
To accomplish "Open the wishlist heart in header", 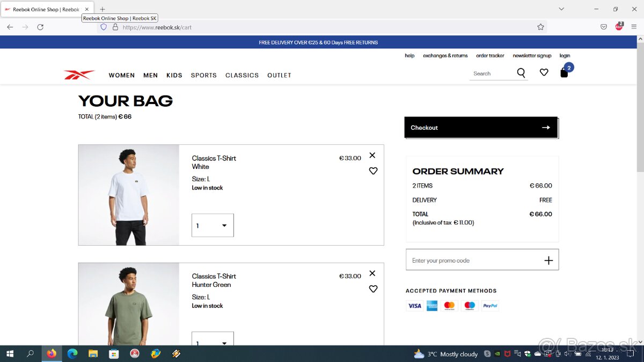I will coord(544,72).
